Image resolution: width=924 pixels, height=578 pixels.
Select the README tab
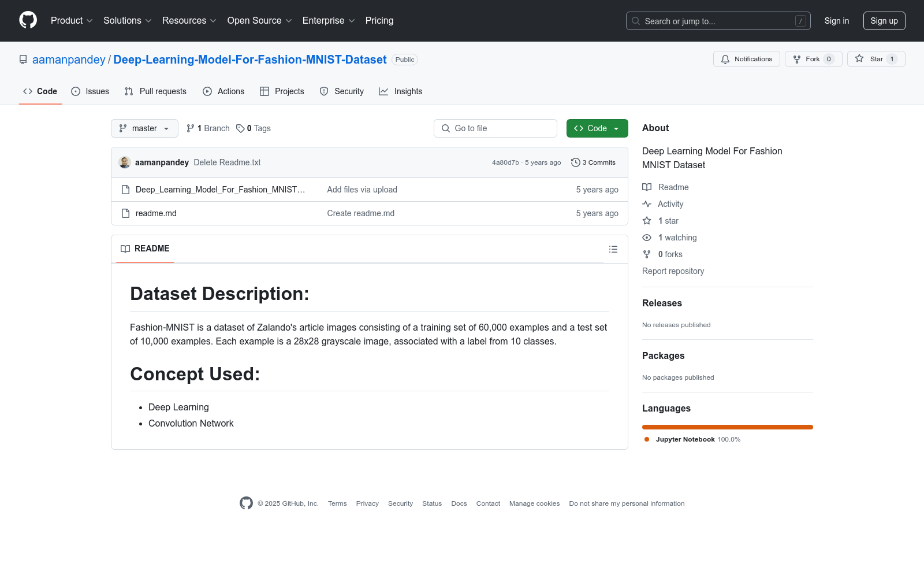tap(145, 249)
